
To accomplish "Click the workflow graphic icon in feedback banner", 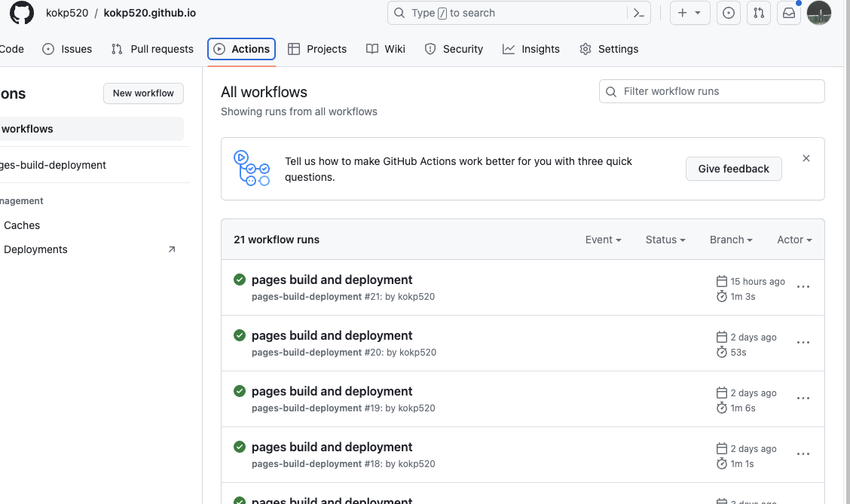I will 252,168.
